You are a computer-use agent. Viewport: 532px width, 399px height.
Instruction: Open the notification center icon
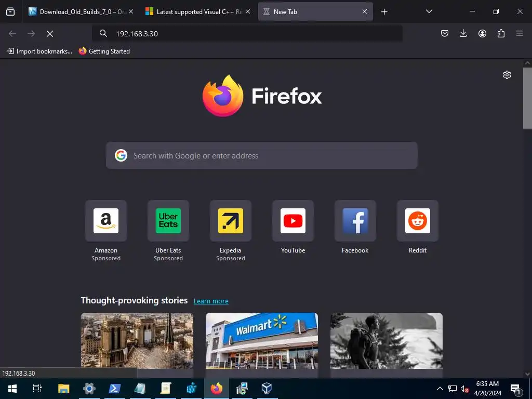[515, 389]
